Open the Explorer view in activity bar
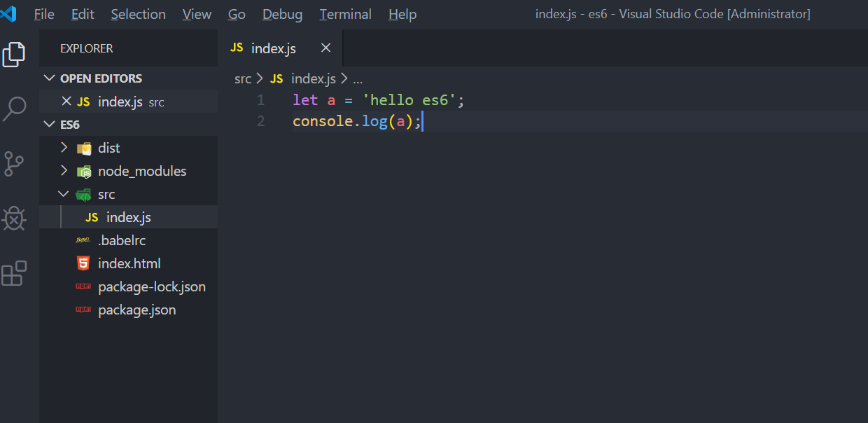 click(14, 54)
